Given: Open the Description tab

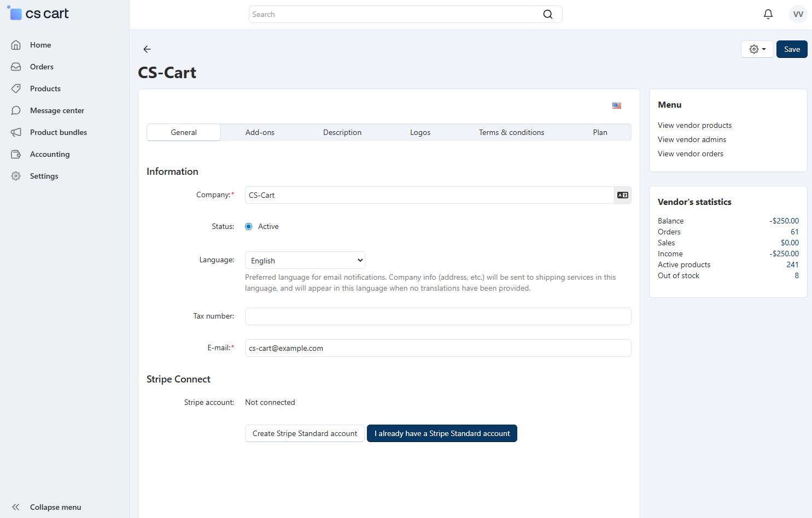Looking at the screenshot, I should pos(342,132).
